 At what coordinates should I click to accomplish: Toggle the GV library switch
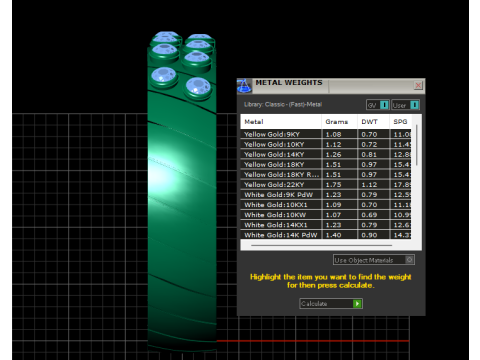pos(378,105)
